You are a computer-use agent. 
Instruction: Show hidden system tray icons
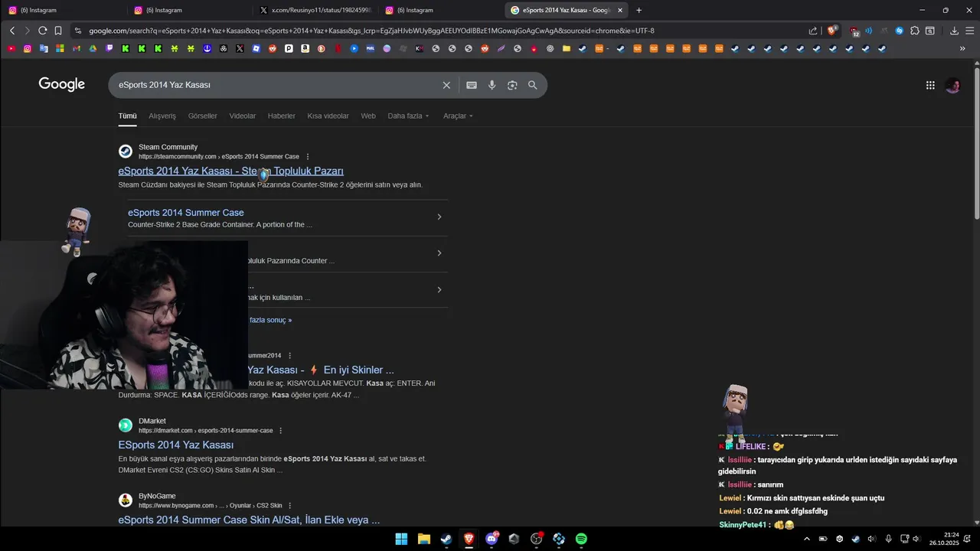coord(806,539)
